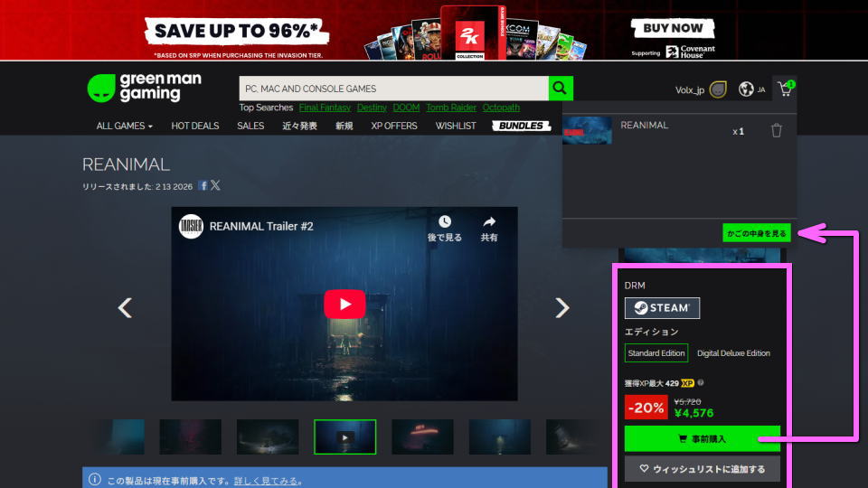Click the green search magnifier button
This screenshot has height=488, width=868.
(561, 89)
